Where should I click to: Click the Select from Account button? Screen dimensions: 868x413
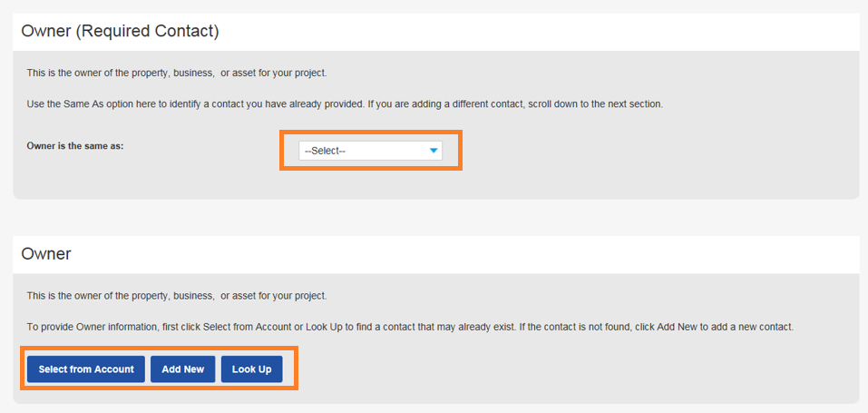(x=86, y=369)
